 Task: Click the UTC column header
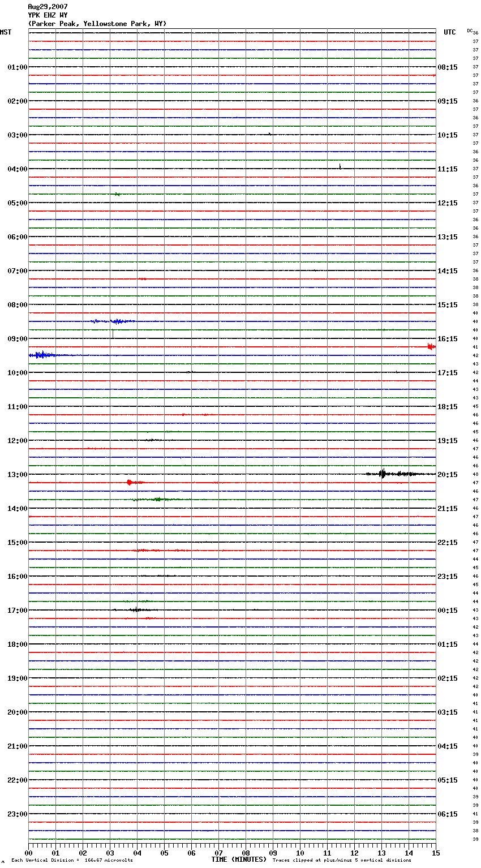(449, 32)
